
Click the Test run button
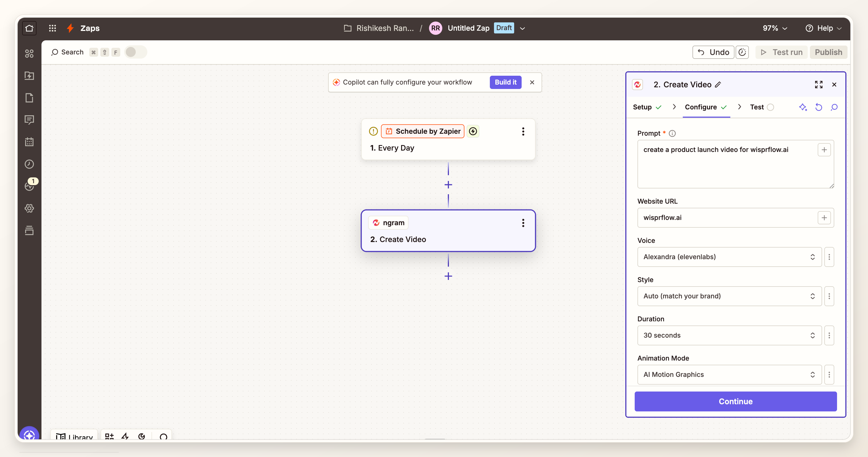(x=781, y=52)
